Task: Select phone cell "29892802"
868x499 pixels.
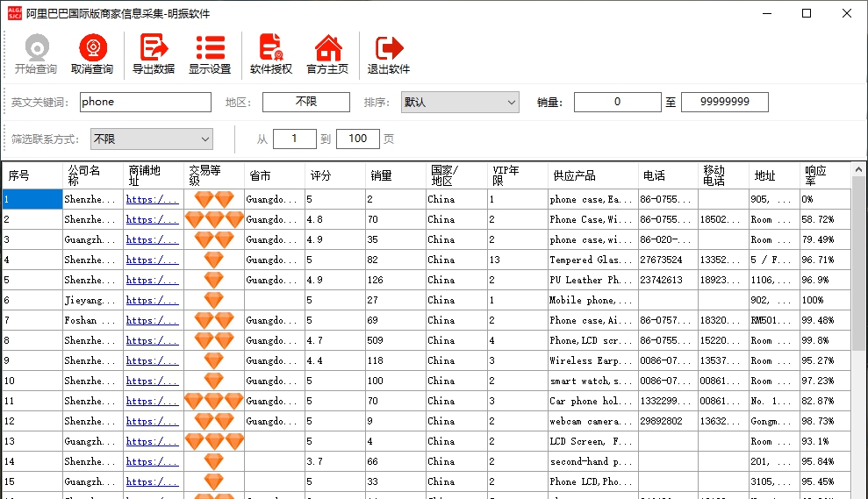Action: pyautogui.click(x=668, y=422)
